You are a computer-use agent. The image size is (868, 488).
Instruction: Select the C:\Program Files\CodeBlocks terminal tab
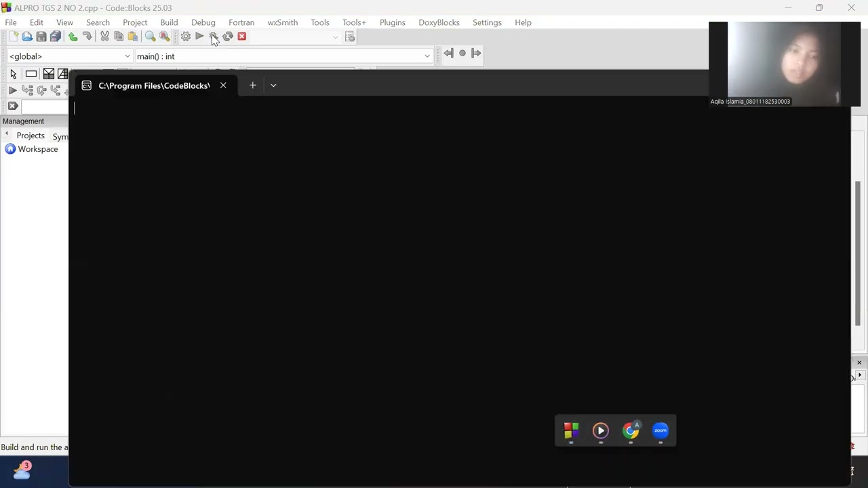154,85
